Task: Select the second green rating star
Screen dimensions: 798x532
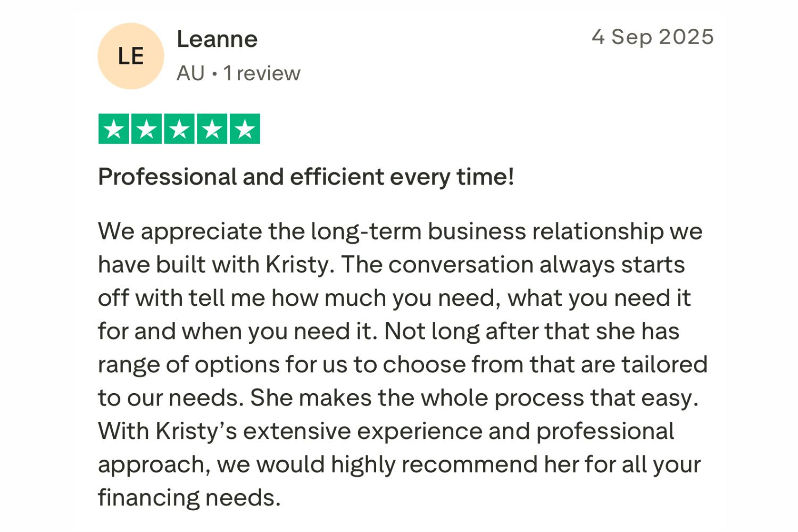Action: [x=146, y=129]
